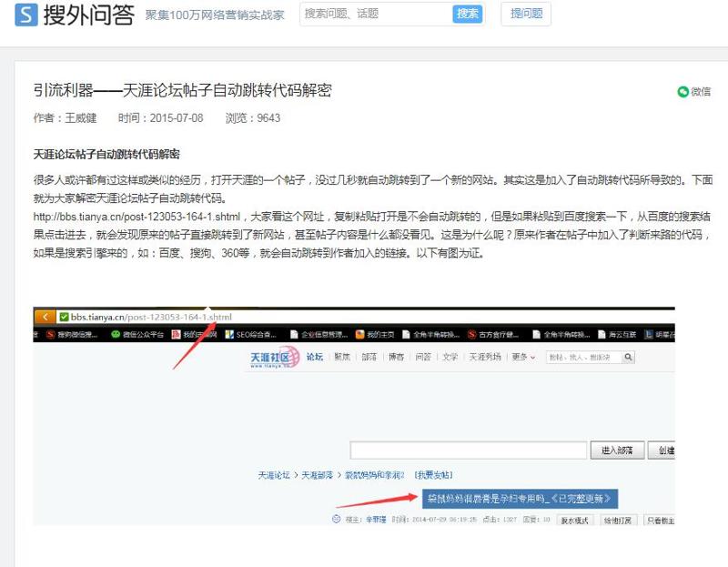This screenshot has height=567, width=728.
Task: Click the green security shield icon in address bar
Action: (x=64, y=317)
